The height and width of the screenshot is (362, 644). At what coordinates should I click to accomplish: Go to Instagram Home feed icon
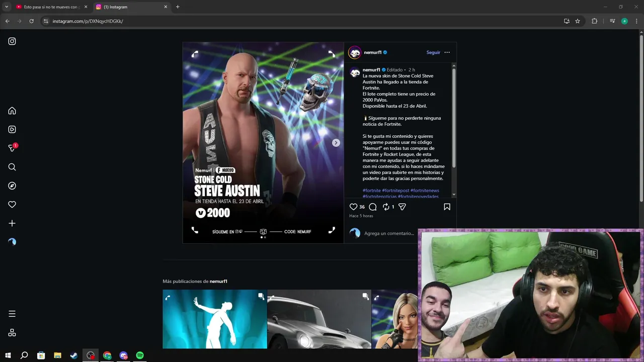point(12,111)
